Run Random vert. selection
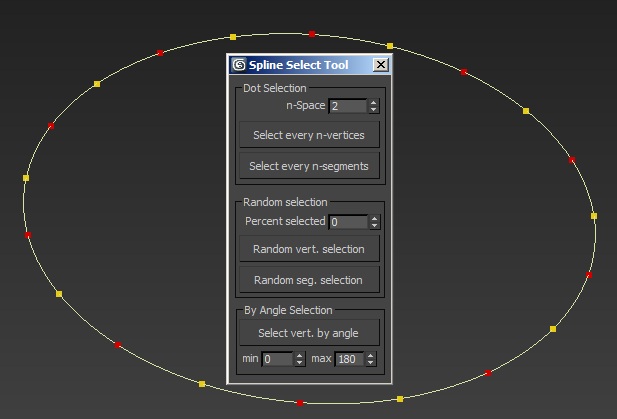The image size is (617, 419). tap(309, 249)
